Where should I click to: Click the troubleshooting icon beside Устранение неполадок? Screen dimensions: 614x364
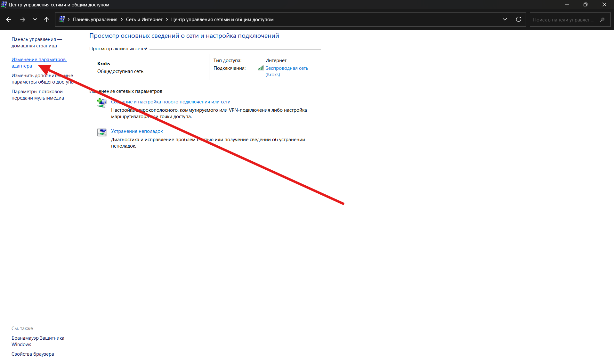point(102,132)
